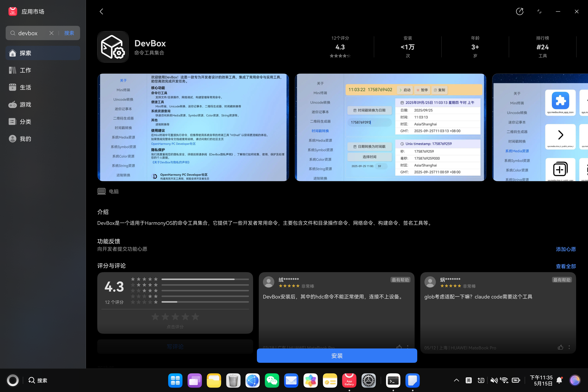Open more options on the glob review
The width and height of the screenshot is (588, 392).
[x=569, y=347]
